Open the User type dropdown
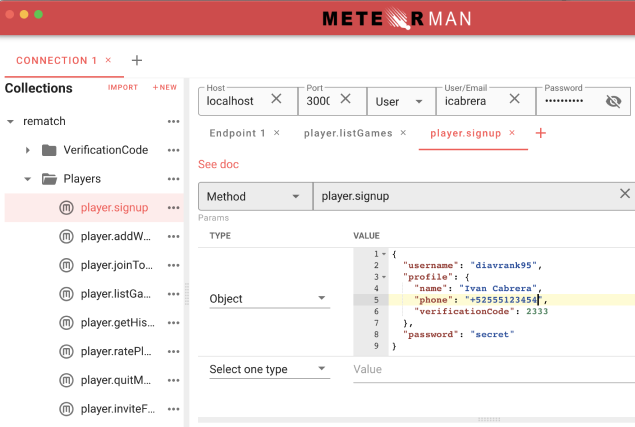This screenshot has width=635, height=427. tap(399, 101)
